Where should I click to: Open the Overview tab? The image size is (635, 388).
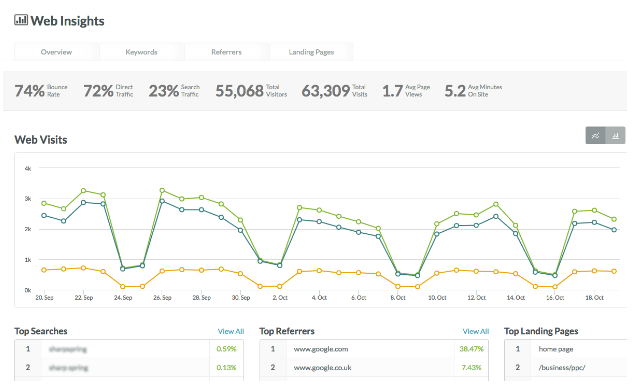(x=56, y=52)
